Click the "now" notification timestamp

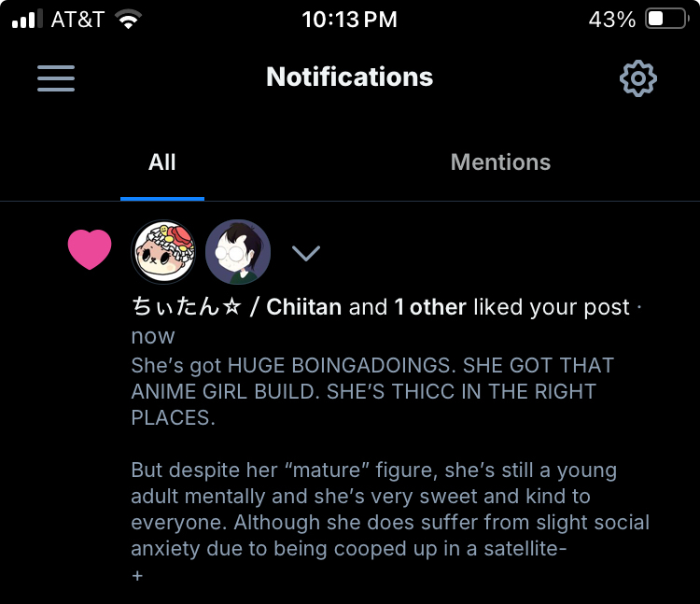[153, 336]
